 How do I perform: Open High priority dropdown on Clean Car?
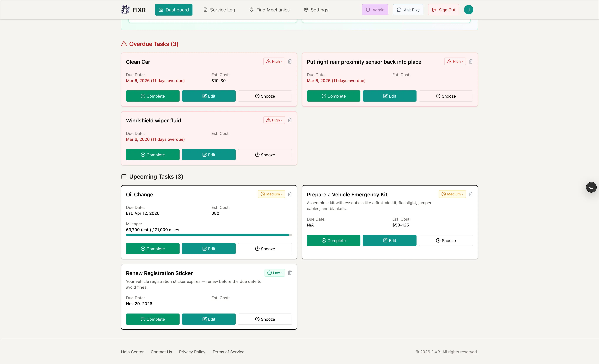(x=274, y=61)
